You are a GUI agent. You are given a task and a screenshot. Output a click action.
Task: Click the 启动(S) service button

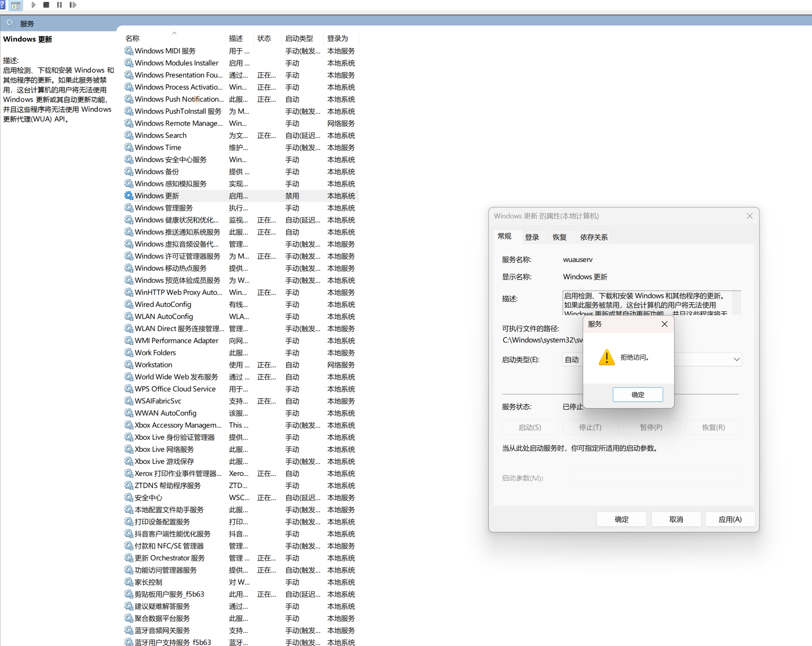point(530,427)
